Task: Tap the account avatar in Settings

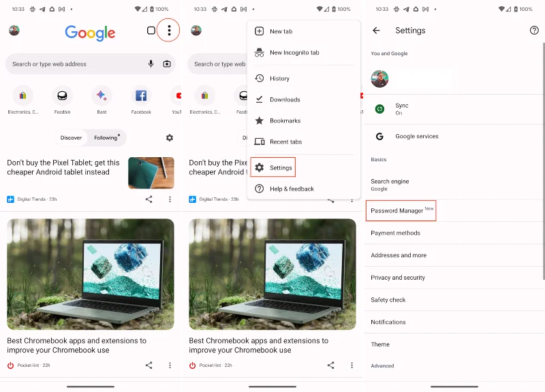Action: point(379,79)
